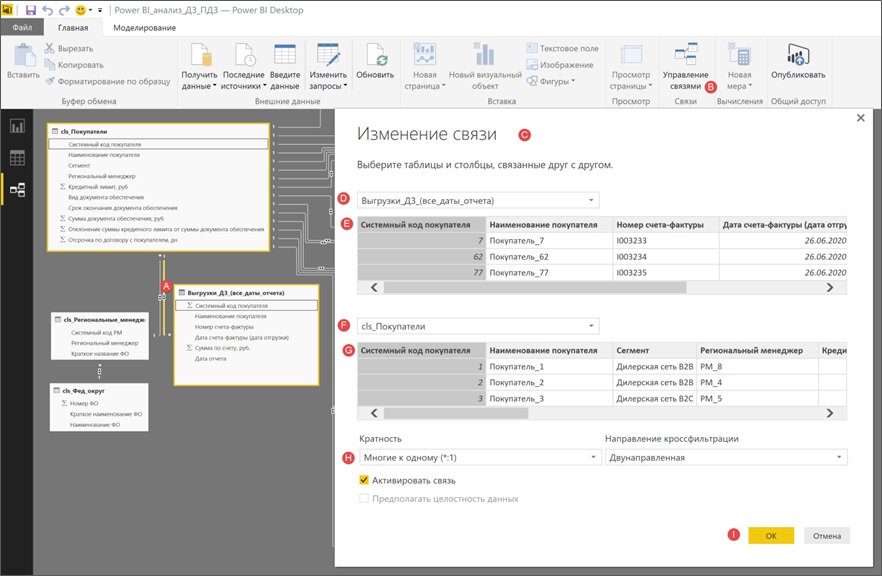The height and width of the screenshot is (576, 882).
Task: Open Последние источники
Action: tap(244, 66)
